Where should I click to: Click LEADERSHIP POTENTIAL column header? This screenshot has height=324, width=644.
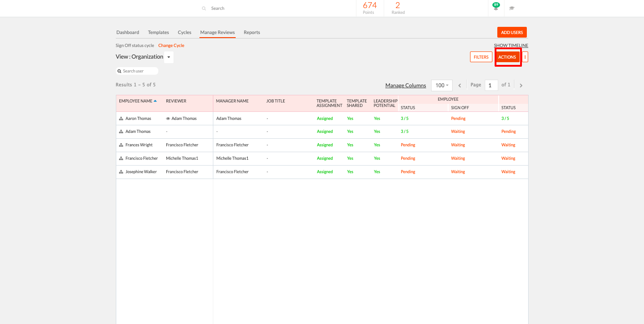pyautogui.click(x=386, y=103)
